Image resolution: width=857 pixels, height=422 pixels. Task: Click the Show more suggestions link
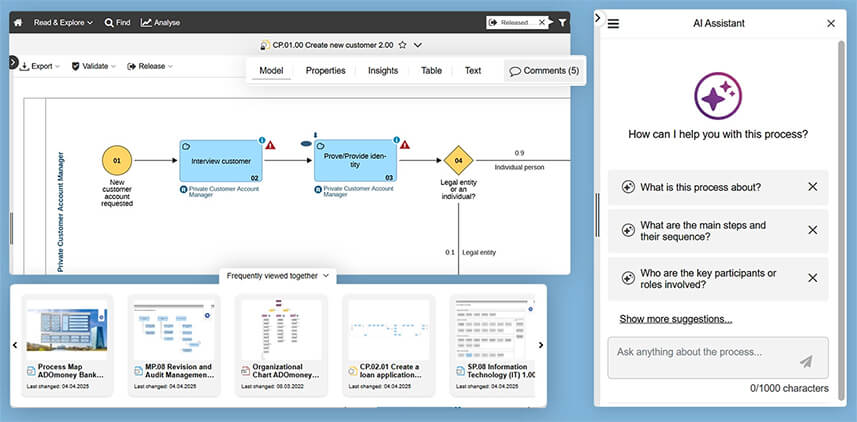pyautogui.click(x=675, y=319)
